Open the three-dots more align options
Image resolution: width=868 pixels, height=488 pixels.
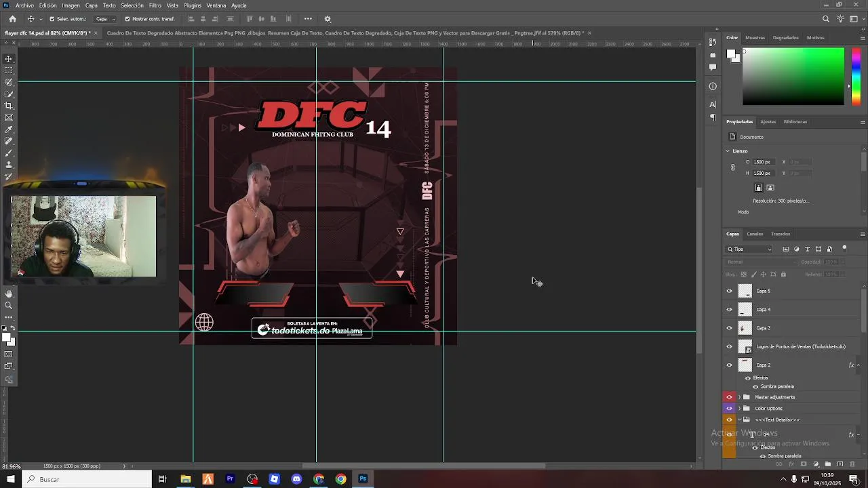point(308,19)
